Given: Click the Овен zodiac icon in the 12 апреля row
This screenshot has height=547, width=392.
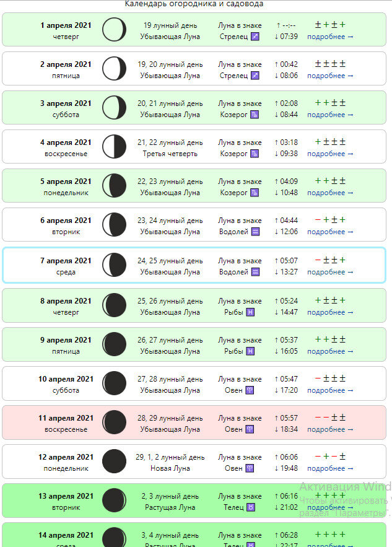Looking at the screenshot, I should (x=250, y=468).
